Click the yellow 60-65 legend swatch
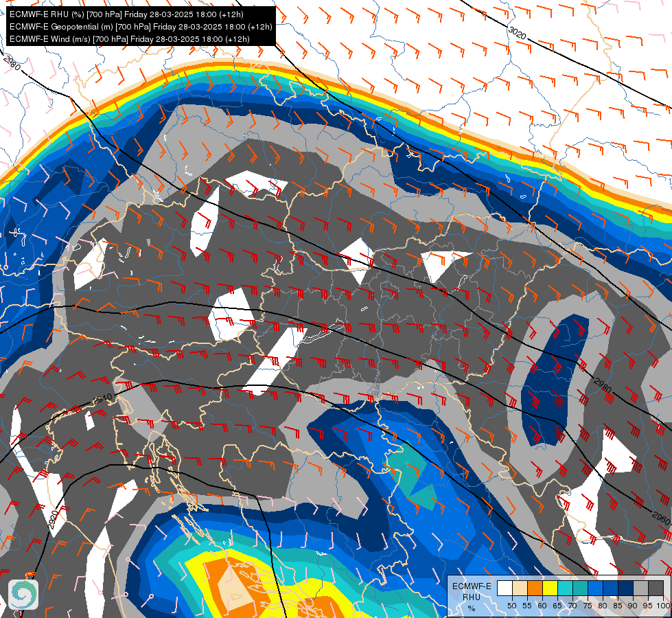 (551, 588)
